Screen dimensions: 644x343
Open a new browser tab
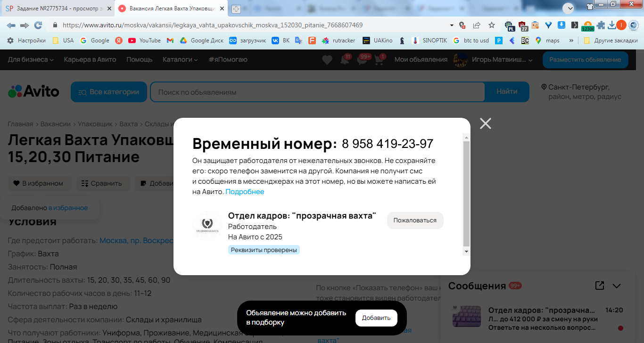236,8
